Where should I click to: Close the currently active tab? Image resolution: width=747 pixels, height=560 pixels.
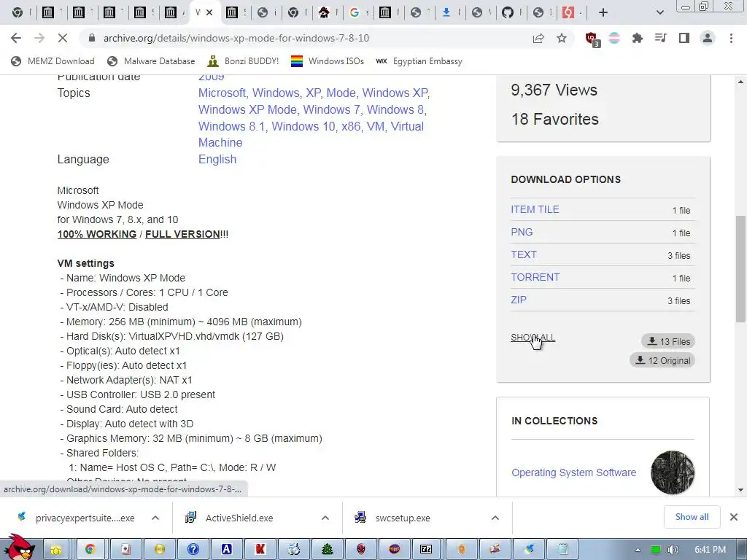[209, 12]
